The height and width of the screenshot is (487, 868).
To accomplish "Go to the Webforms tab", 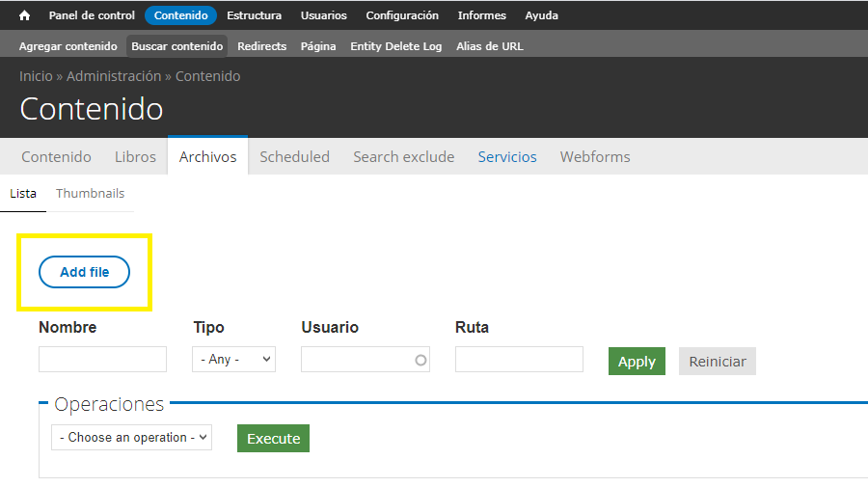I will point(595,156).
